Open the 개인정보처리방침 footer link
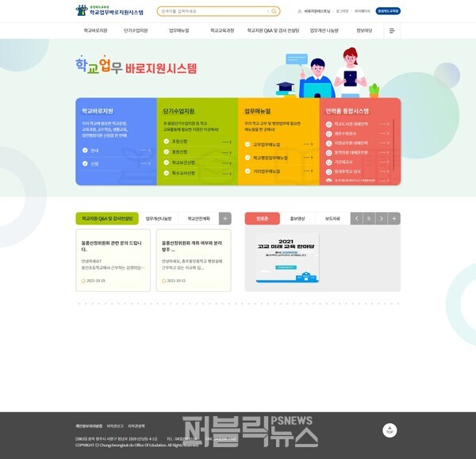 89,426
